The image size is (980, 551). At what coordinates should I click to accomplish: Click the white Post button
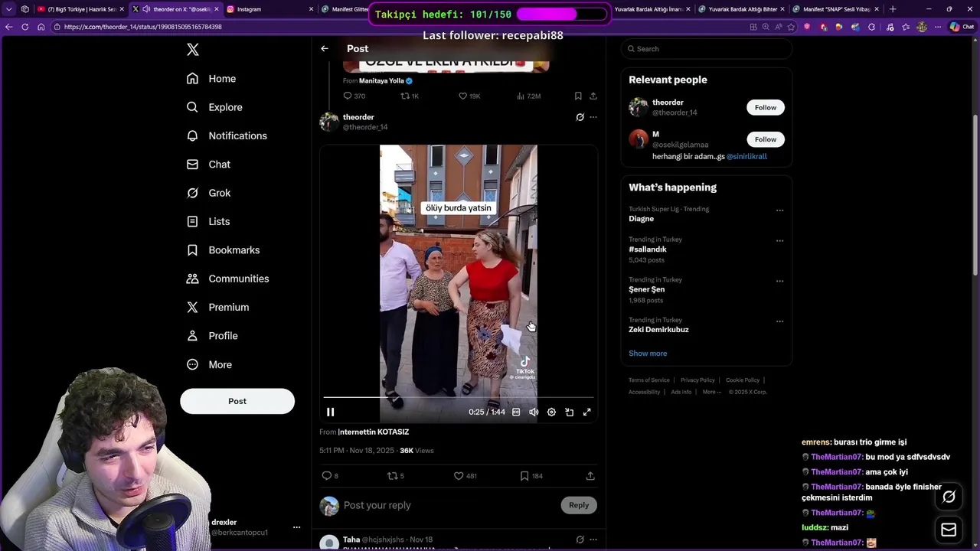tap(237, 401)
